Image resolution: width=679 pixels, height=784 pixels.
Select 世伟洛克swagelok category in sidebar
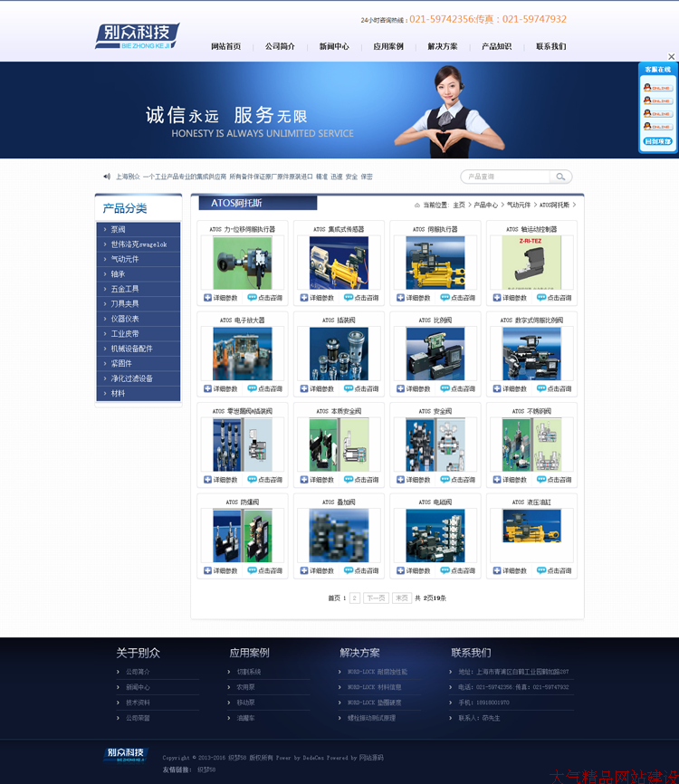(x=138, y=244)
